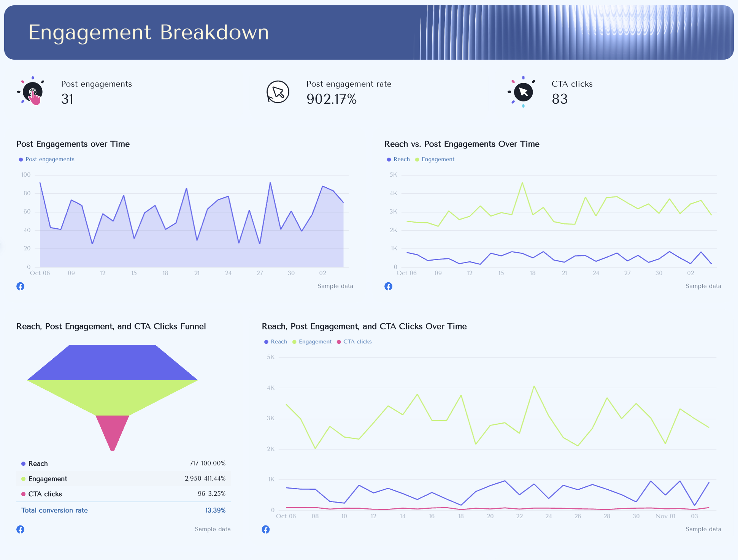Click the Facebook icon under Post Engagements over Time
738x560 pixels.
[21, 286]
